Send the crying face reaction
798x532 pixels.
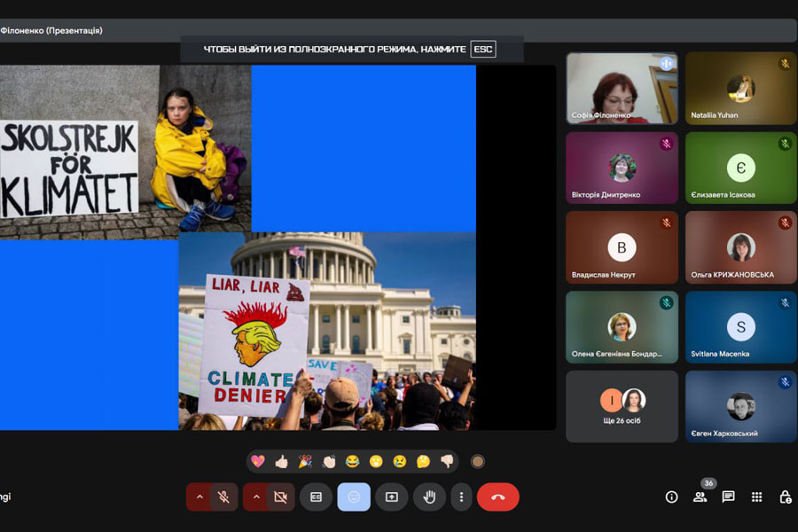(400, 461)
